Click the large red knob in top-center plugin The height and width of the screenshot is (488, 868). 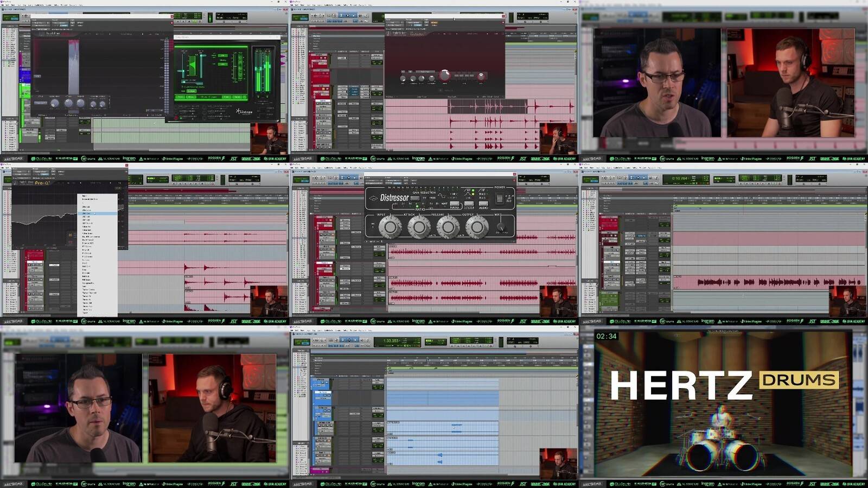point(444,75)
